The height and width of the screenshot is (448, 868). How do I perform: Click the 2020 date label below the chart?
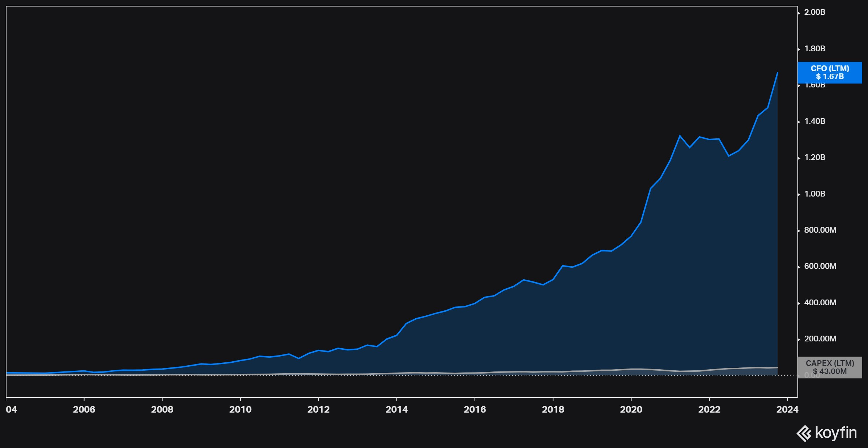[x=631, y=409]
